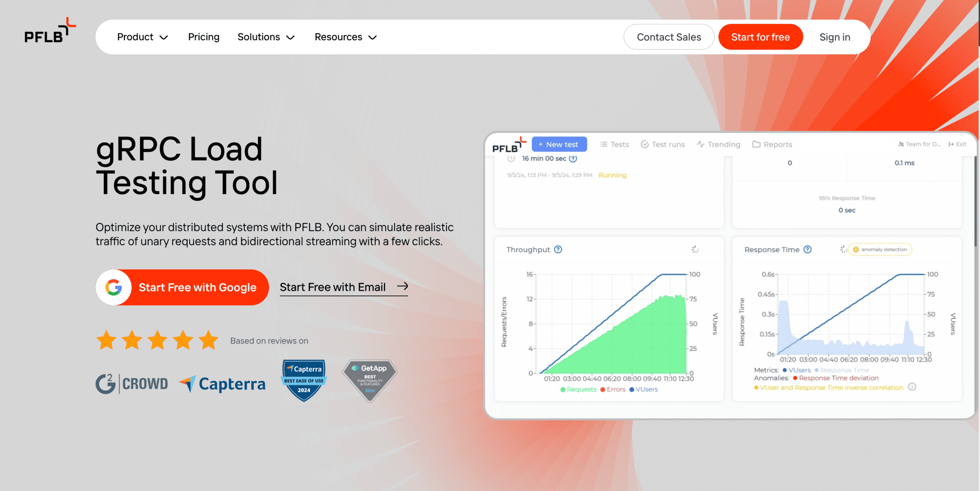Viewport: 980px width, 491px height.
Task: Toggle the VUsers legend in Throughput chart
Action: [644, 389]
